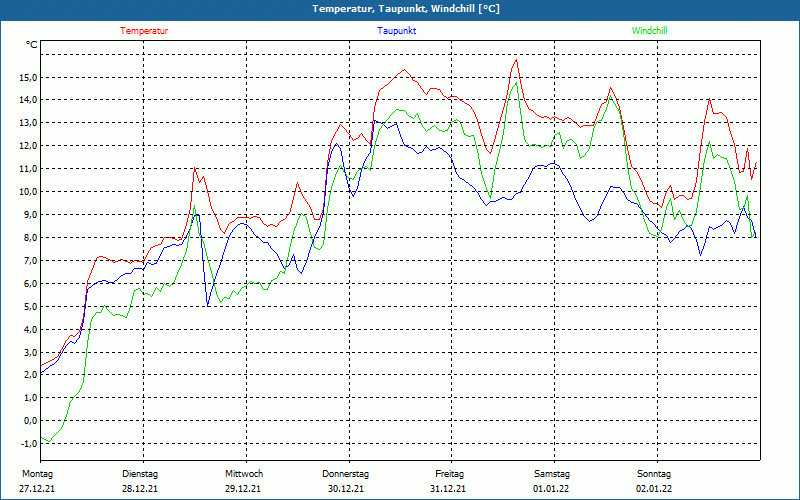
Task: Select the Samstag day label
Action: [x=552, y=474]
